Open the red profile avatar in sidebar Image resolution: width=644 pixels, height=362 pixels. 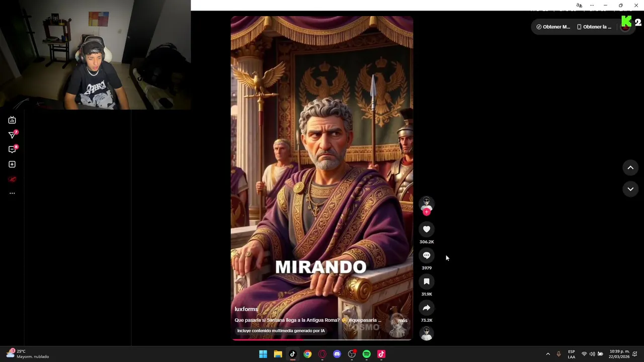tap(12, 179)
